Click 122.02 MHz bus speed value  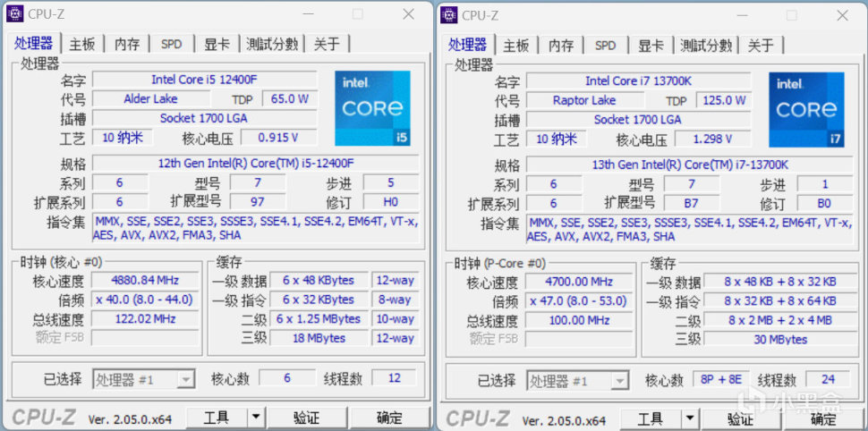[145, 318]
